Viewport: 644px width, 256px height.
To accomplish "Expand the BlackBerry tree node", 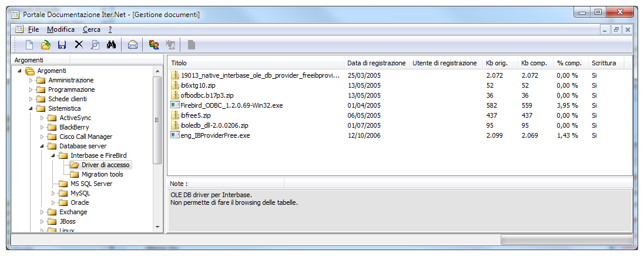I will coord(42,128).
